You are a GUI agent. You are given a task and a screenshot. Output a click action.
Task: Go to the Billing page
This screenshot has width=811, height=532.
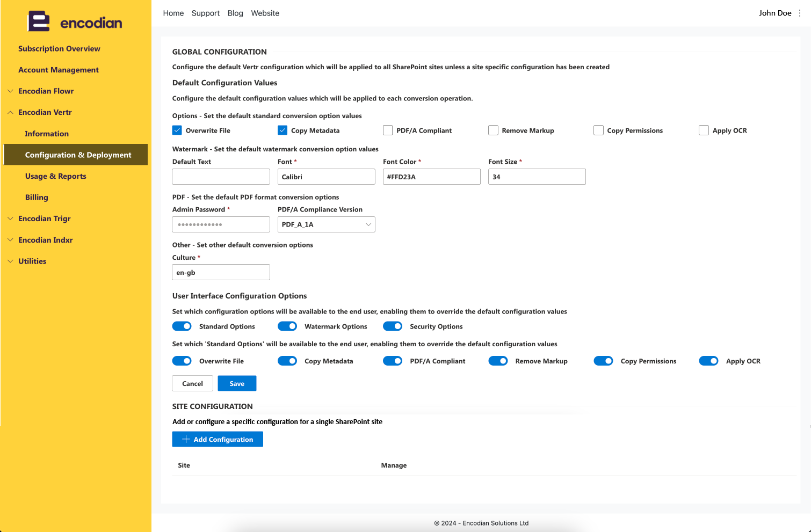[x=37, y=198]
